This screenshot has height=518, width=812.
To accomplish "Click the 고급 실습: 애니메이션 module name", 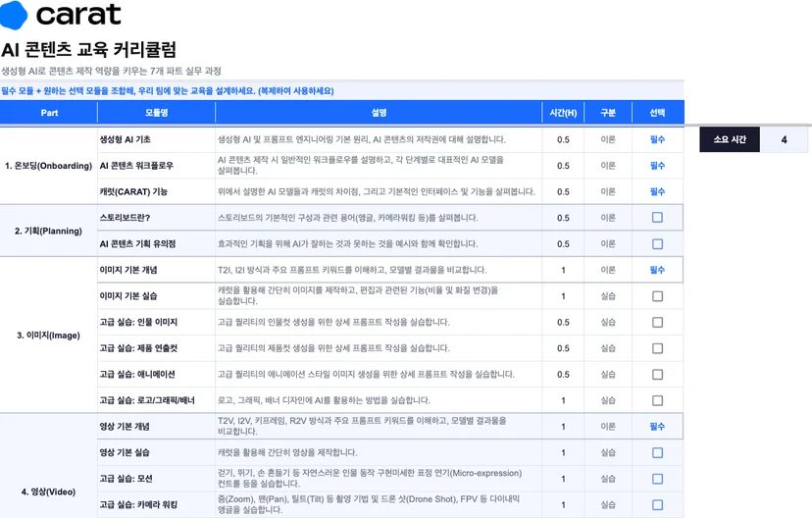I will point(137,375).
